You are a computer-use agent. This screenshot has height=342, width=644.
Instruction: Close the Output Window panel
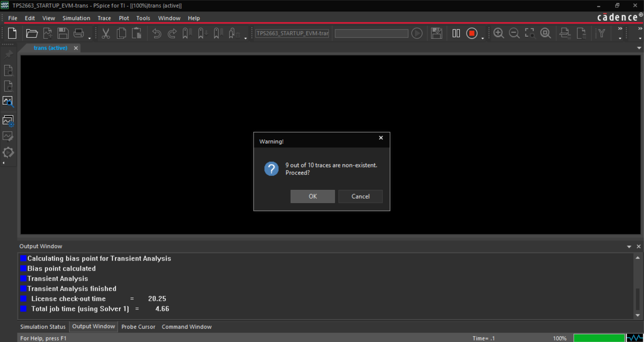click(x=639, y=247)
